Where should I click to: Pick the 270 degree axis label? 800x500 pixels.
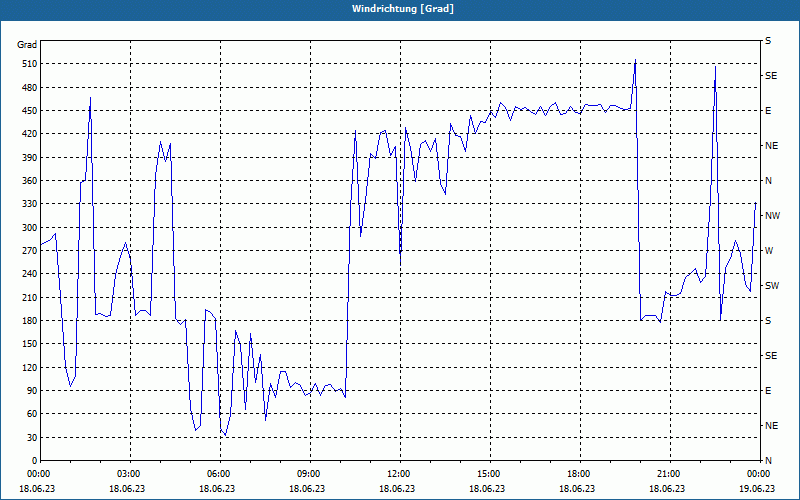(29, 251)
